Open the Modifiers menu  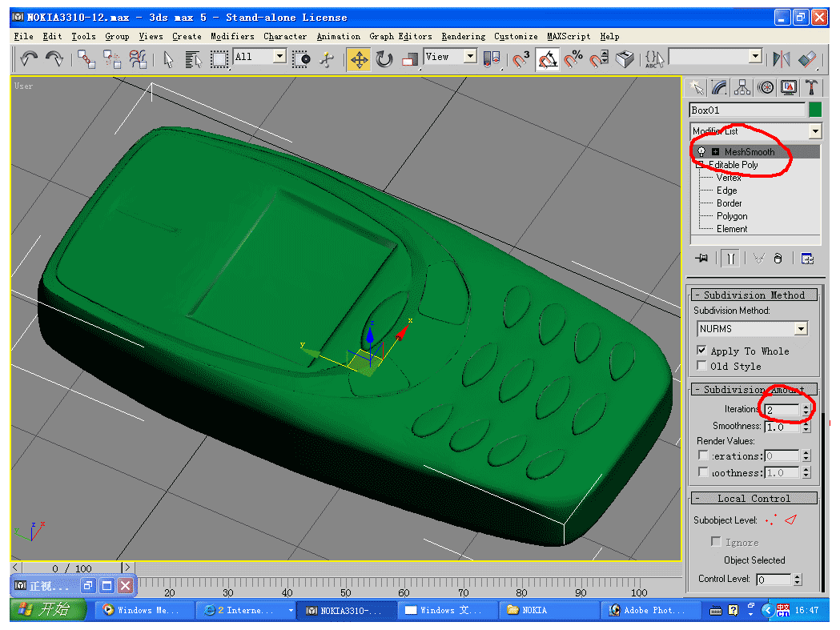[x=232, y=37]
